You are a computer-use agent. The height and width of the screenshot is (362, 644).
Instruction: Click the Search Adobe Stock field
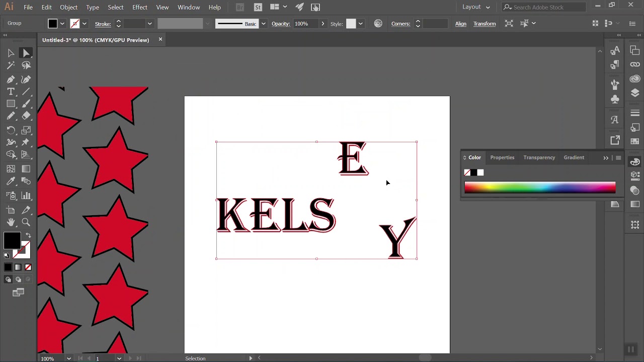tap(544, 7)
